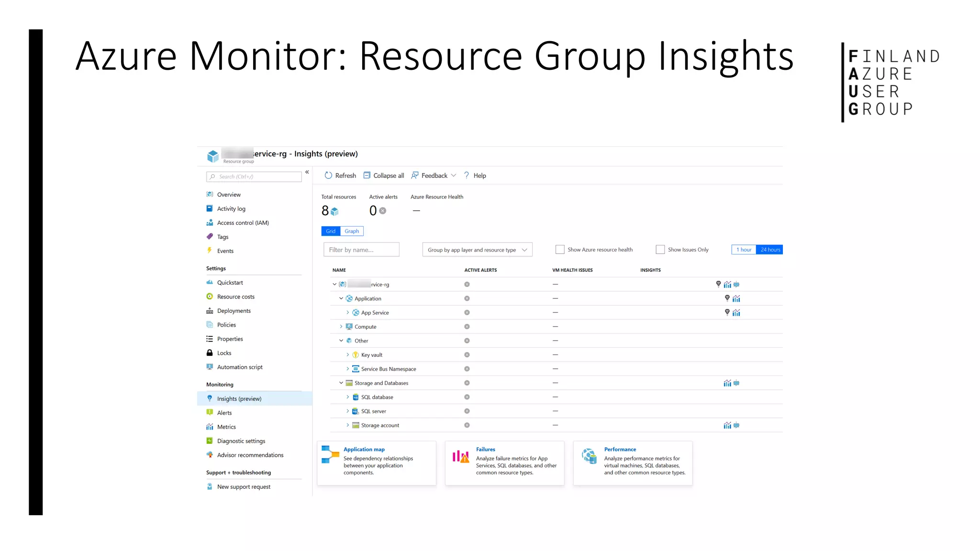Open the Performance card
Image resolution: width=980 pixels, height=551 pixels.
click(633, 463)
